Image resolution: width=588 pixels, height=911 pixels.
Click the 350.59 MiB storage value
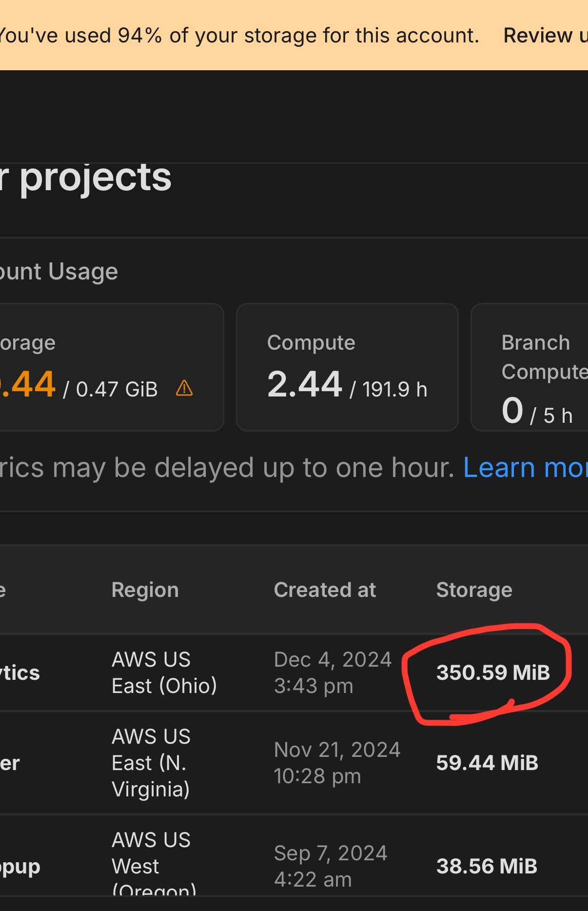pos(493,673)
